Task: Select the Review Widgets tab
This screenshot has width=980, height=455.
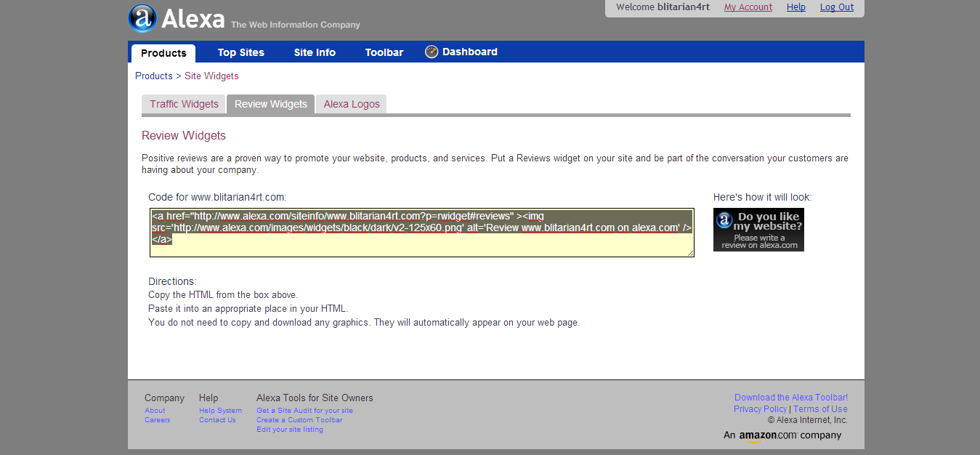Action: point(271,104)
